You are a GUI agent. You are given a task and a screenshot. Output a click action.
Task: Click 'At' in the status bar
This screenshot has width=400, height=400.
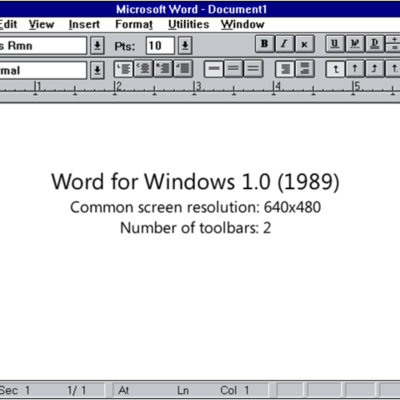click(124, 390)
